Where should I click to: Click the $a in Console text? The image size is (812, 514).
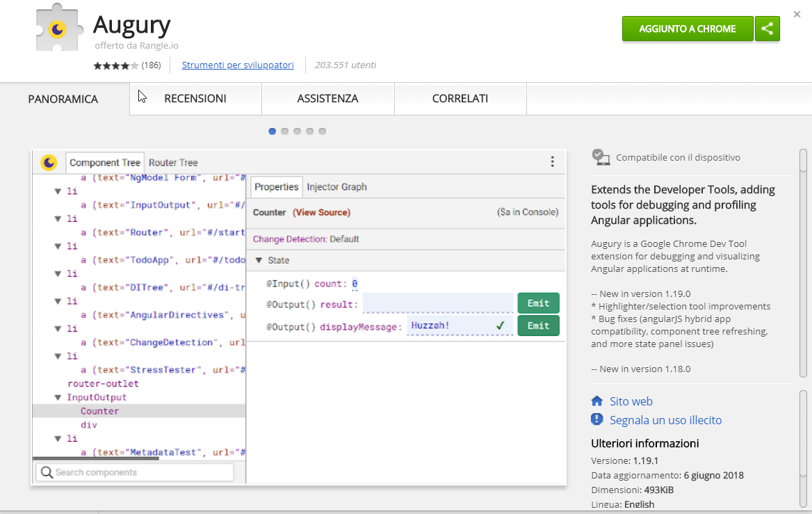pyautogui.click(x=528, y=212)
